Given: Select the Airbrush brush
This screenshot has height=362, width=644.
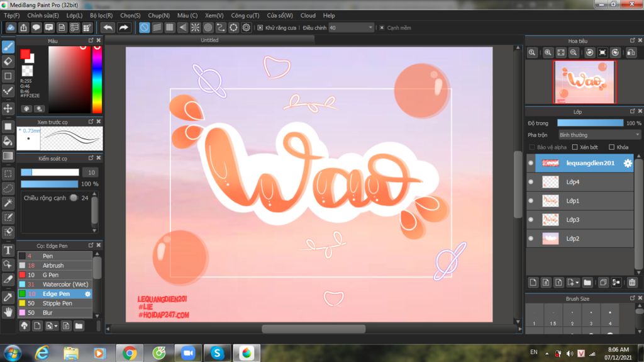Looking at the screenshot, I should 55,265.
